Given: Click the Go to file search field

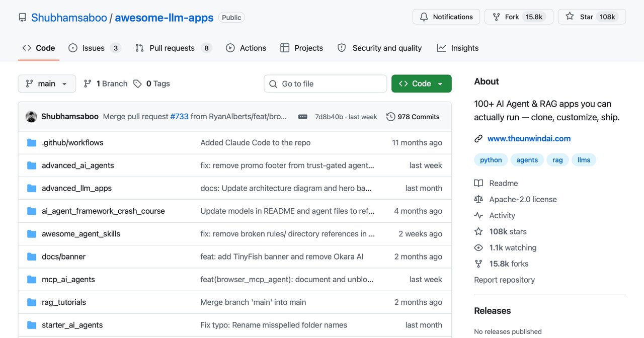Looking at the screenshot, I should pyautogui.click(x=326, y=83).
